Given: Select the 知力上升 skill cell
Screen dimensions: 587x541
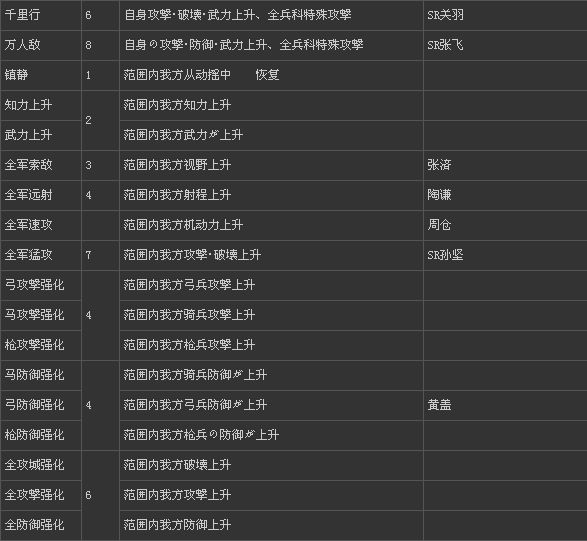Looking at the screenshot, I should click(x=41, y=105).
